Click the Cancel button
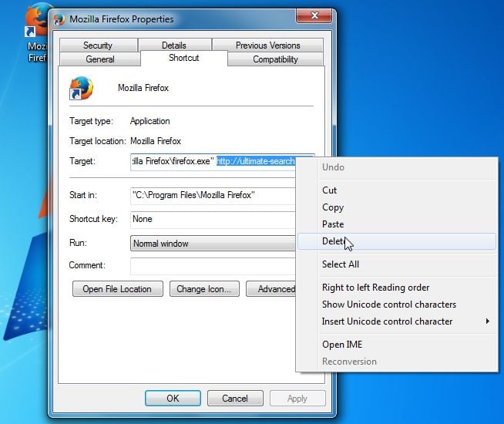The image size is (504, 424). coord(235,399)
